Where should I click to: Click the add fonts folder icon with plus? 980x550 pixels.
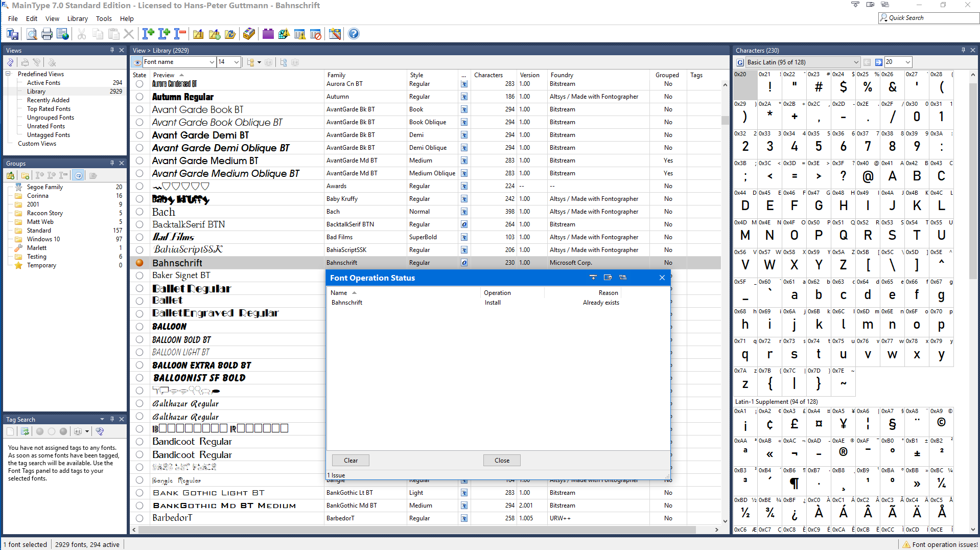[215, 34]
